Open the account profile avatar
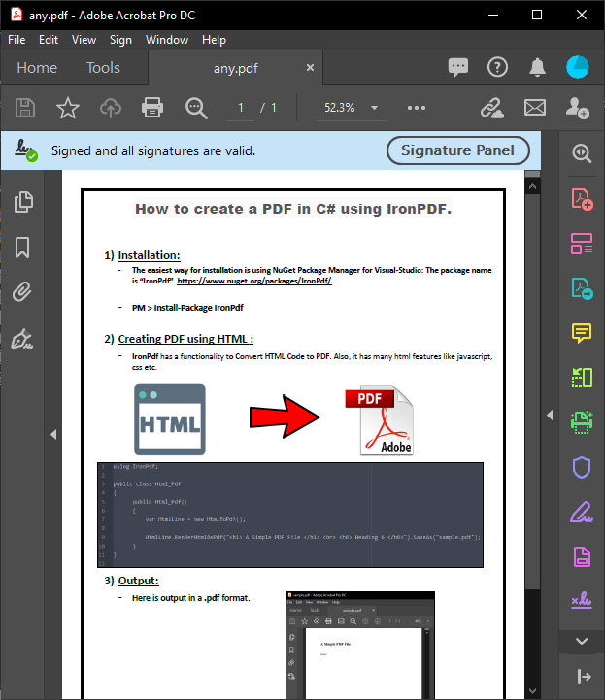The width and height of the screenshot is (605, 700). (577, 67)
